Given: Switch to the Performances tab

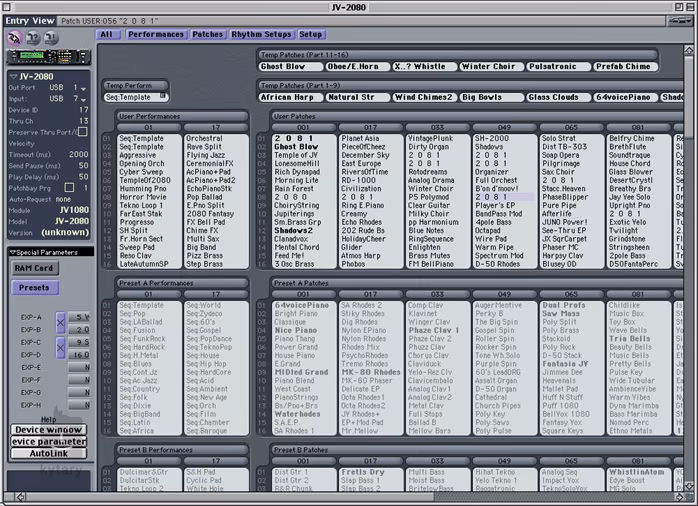Looking at the screenshot, I should 156,34.
